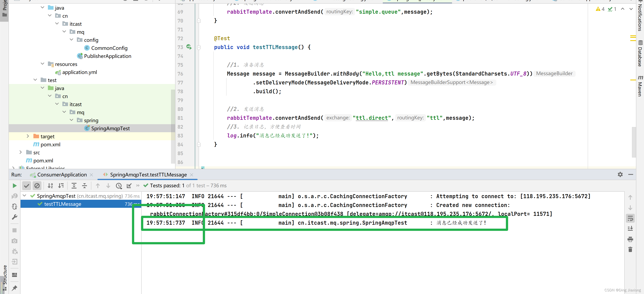
Task: Collapse main java folder in project tree
Action: 42,7
